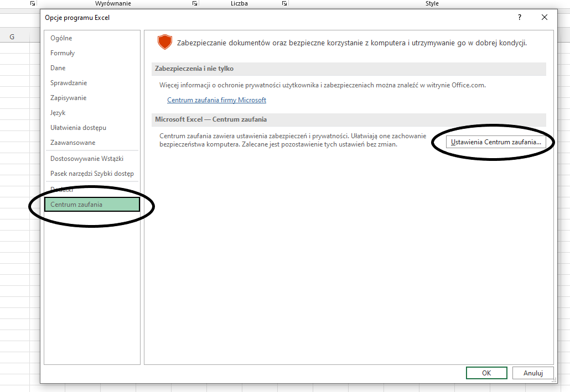Choose Dostosowywanie Wstążki
570x392 pixels.
(87, 158)
